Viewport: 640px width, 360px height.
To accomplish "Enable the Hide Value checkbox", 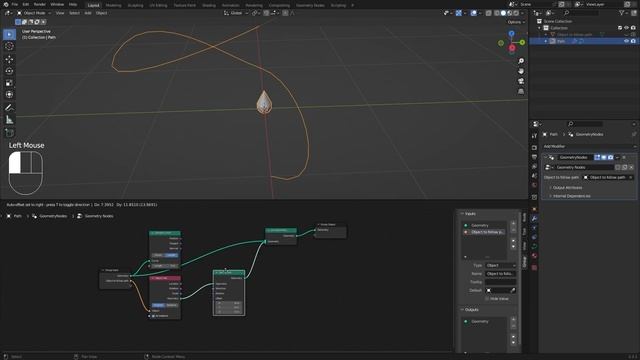I will (x=487, y=299).
